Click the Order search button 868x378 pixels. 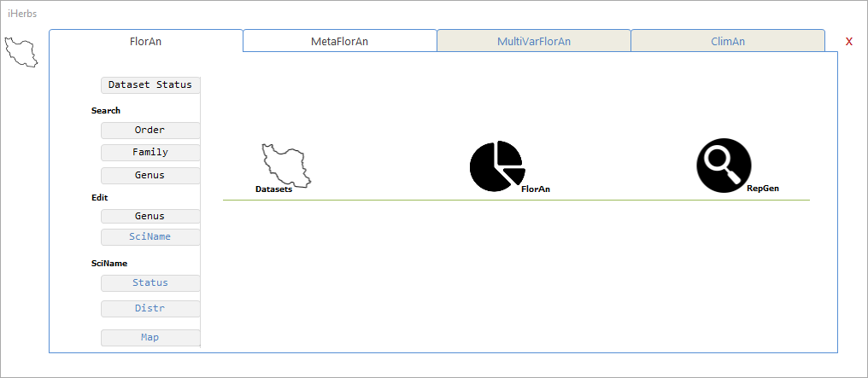click(x=150, y=131)
